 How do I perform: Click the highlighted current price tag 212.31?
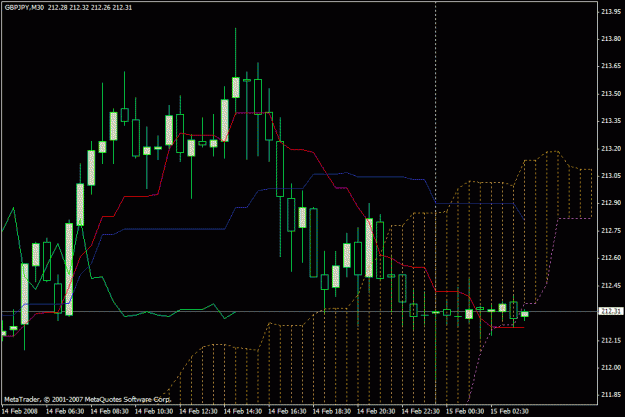(611, 311)
